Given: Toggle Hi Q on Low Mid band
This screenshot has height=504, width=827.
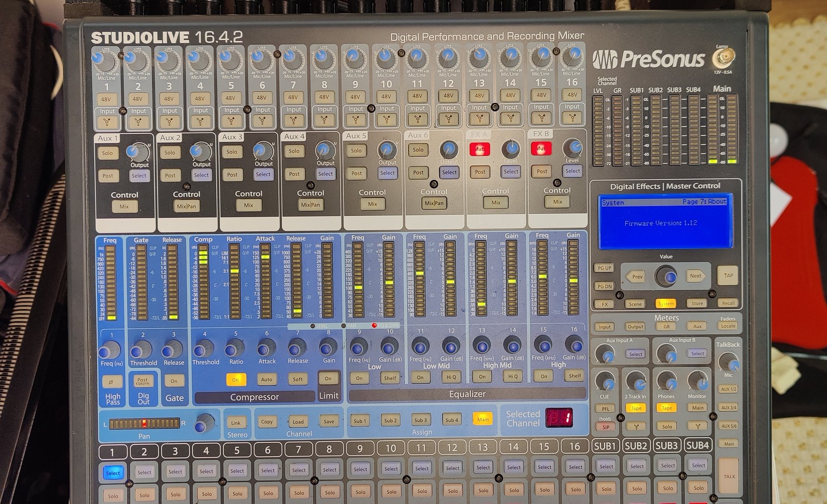Looking at the screenshot, I should (x=451, y=377).
